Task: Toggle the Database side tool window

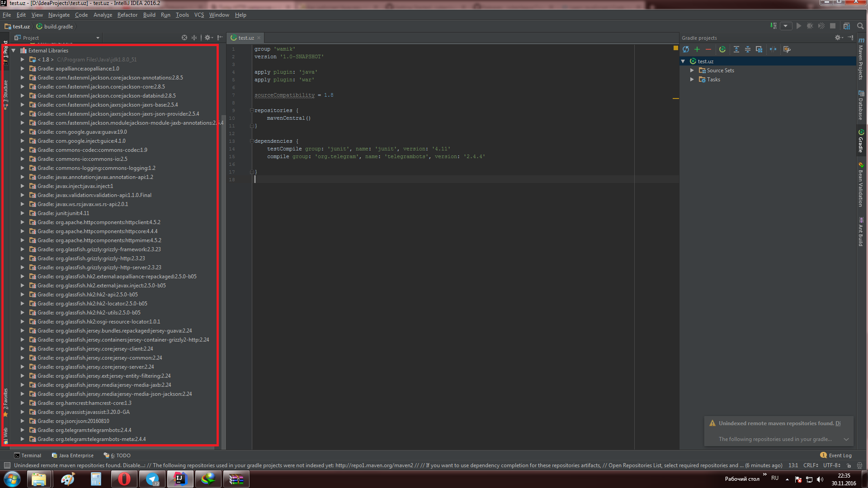Action: click(x=861, y=106)
